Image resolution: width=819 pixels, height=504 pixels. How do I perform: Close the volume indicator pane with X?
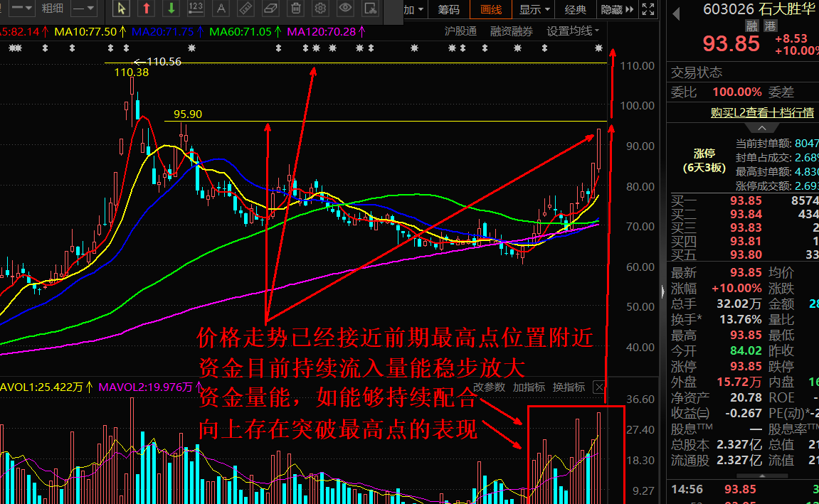click(599, 387)
